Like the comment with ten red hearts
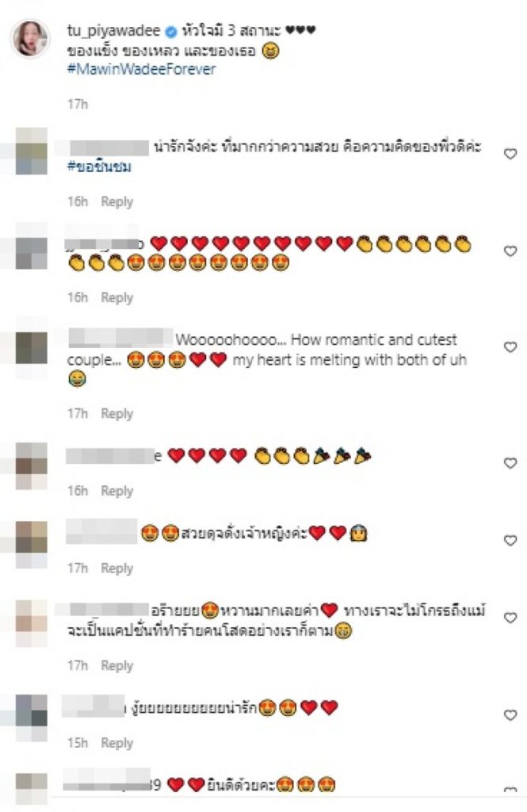Viewport: 527px width, 812px height. [x=510, y=251]
